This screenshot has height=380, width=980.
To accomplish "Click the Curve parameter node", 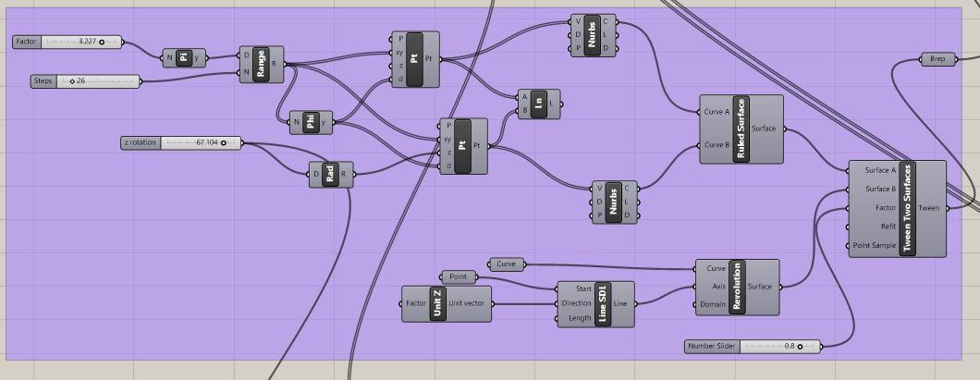I will point(506,264).
